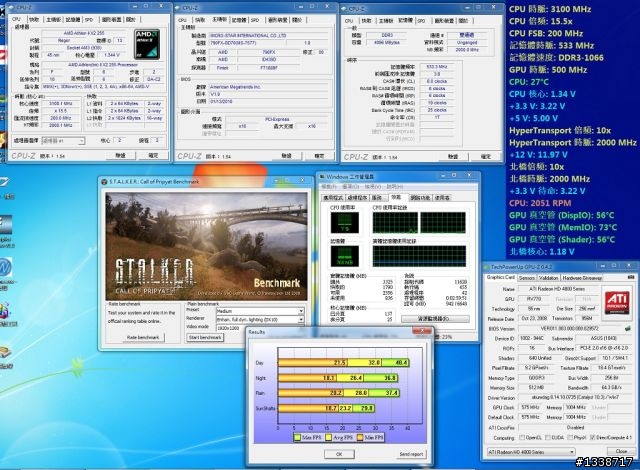
Task: Click the CPU usage history graph
Action: tap(419, 223)
